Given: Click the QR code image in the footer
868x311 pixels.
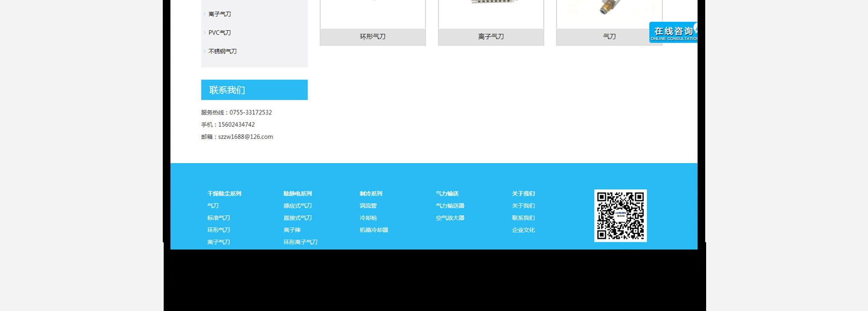Looking at the screenshot, I should click(x=620, y=216).
